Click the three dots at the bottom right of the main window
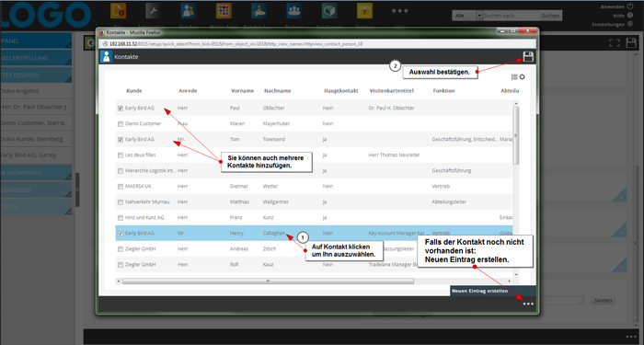The image size is (644, 345). (631, 337)
